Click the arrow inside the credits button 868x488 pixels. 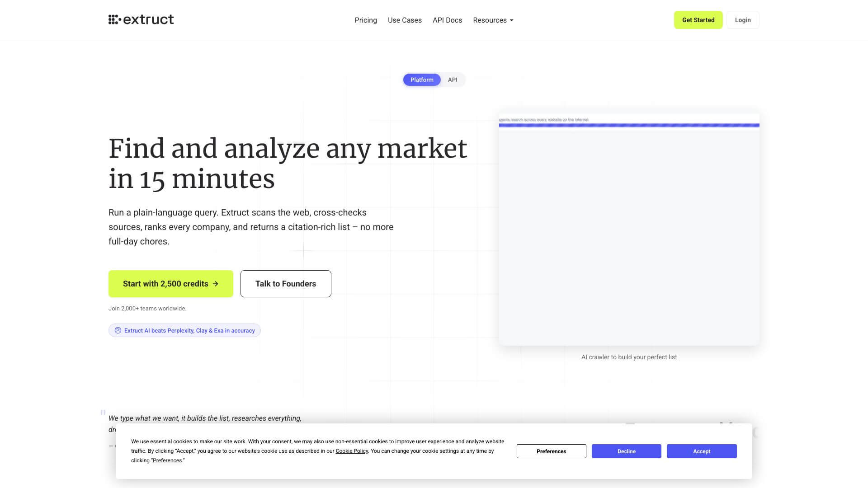[x=216, y=284]
